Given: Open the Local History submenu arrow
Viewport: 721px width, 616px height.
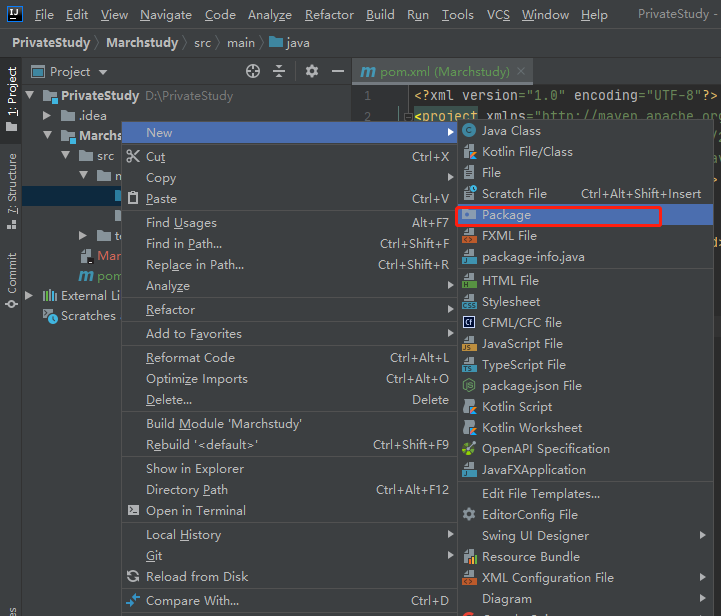Looking at the screenshot, I should [450, 534].
